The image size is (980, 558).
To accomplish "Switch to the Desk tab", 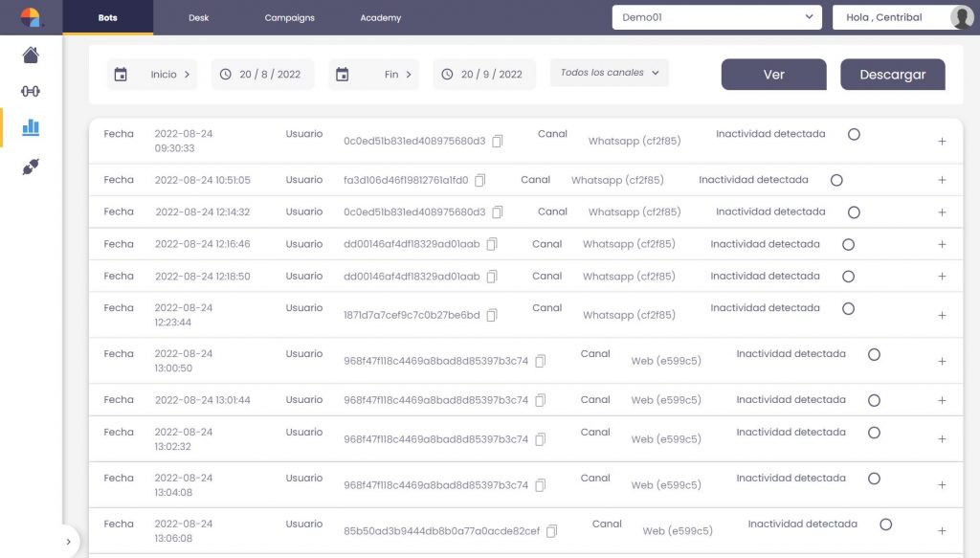I will pos(198,18).
